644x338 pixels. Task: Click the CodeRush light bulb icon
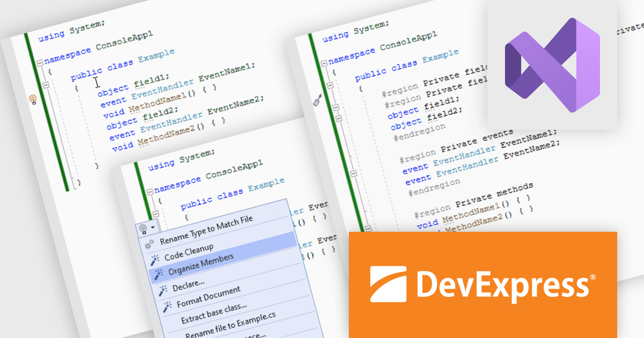click(x=33, y=99)
